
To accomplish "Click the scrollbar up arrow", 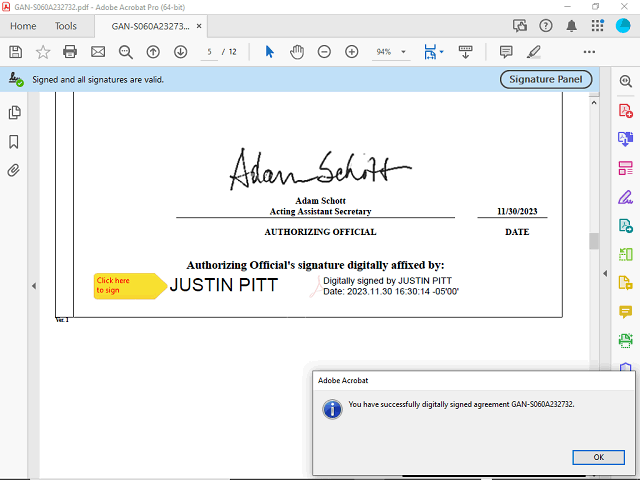I will (594, 103).
